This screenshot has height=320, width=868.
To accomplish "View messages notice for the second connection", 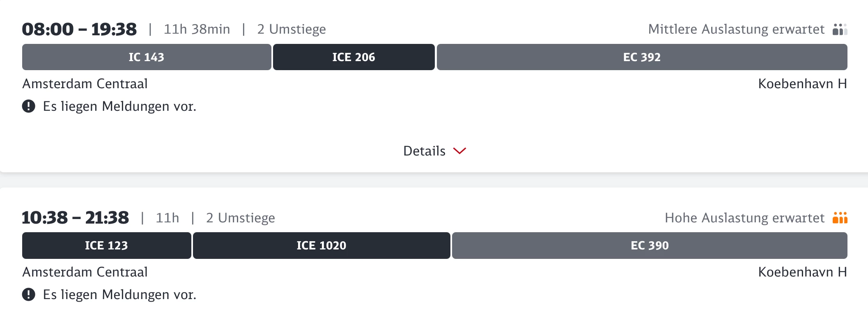I will [x=119, y=295].
